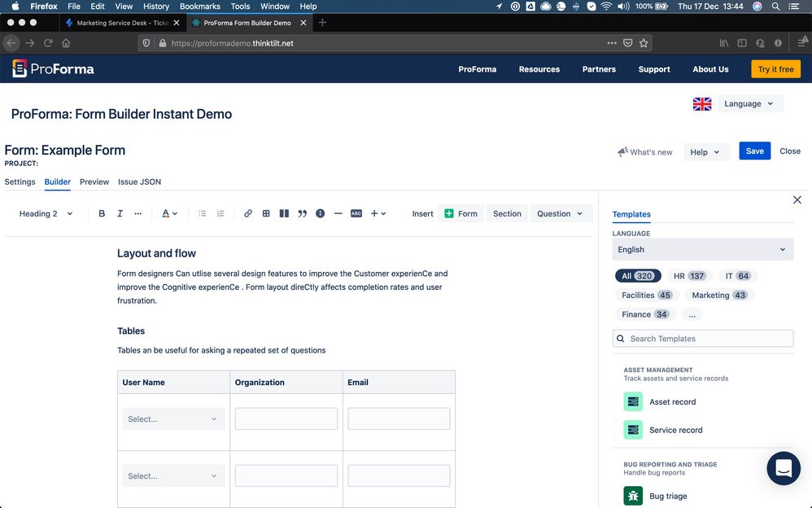812x508 pixels.
Task: Toggle italic formatting in editor toolbar
Action: 120,213
